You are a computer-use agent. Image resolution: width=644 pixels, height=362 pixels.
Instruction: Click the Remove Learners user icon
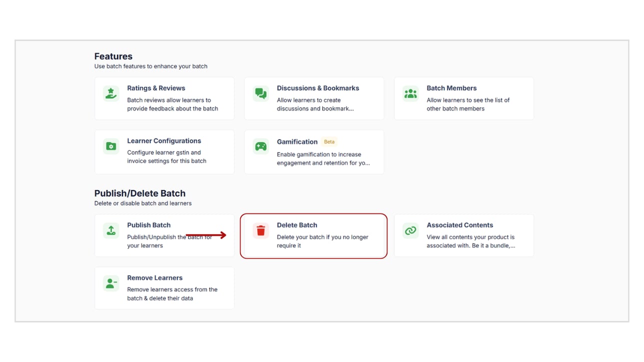click(x=111, y=283)
